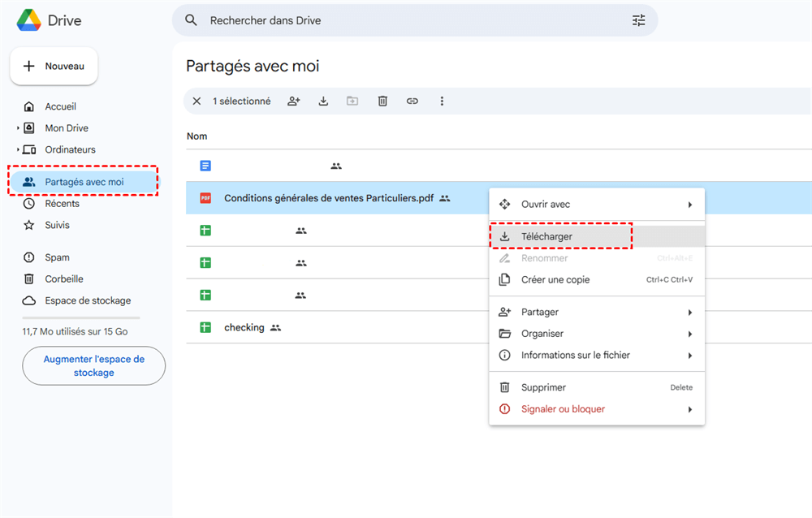The width and height of the screenshot is (812, 518).
Task: Expand the Ordinateurs tree arrow
Action: [18, 150]
